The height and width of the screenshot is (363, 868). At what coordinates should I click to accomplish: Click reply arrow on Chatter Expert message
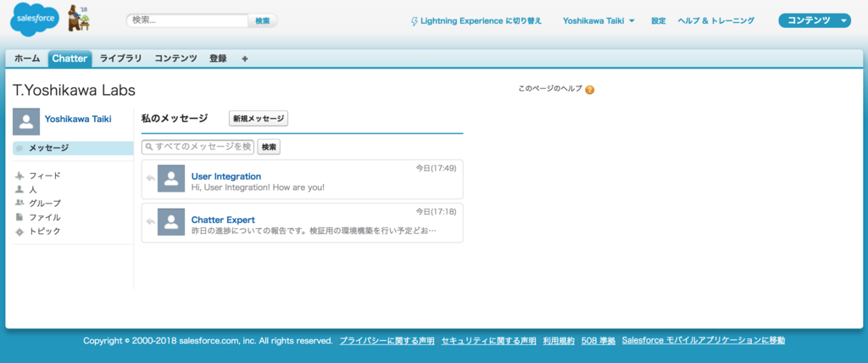150,221
